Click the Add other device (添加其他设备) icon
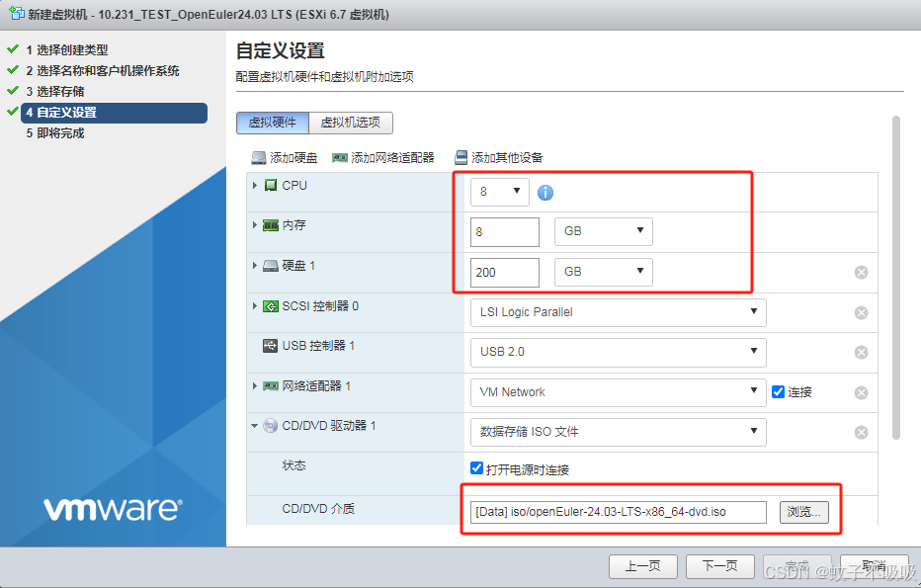Screen dimensions: 921x588 pyautogui.click(x=460, y=158)
